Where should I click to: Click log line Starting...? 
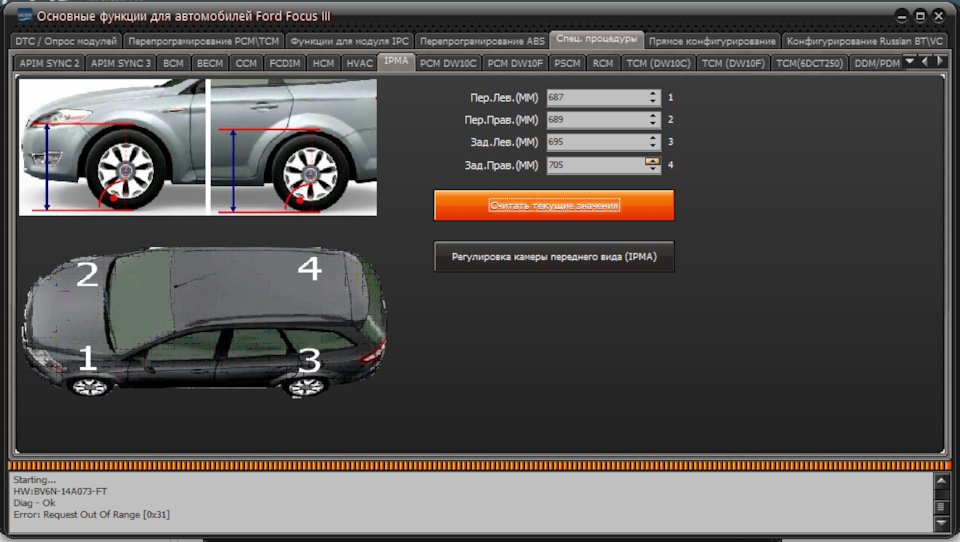(34, 480)
